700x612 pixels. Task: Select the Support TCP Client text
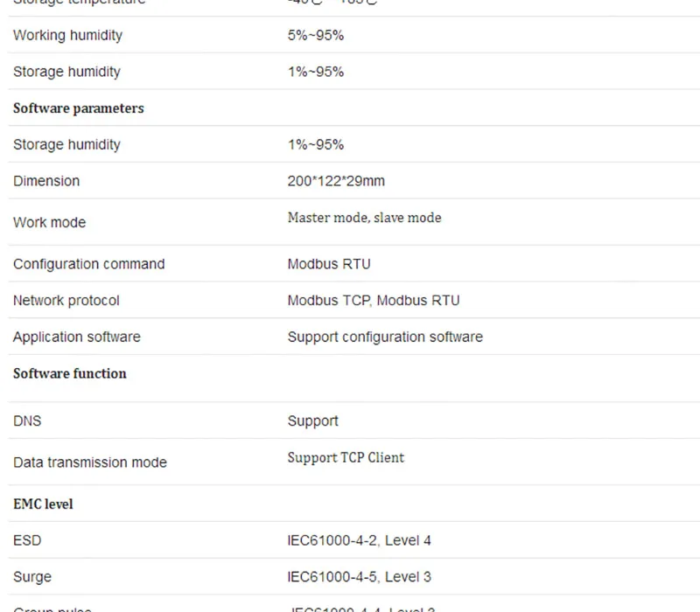[x=346, y=458]
